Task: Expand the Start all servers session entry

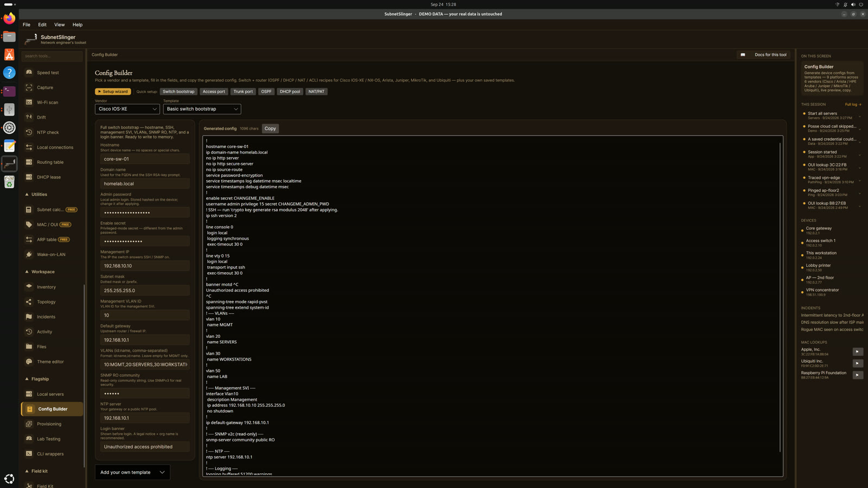Action: click(859, 116)
